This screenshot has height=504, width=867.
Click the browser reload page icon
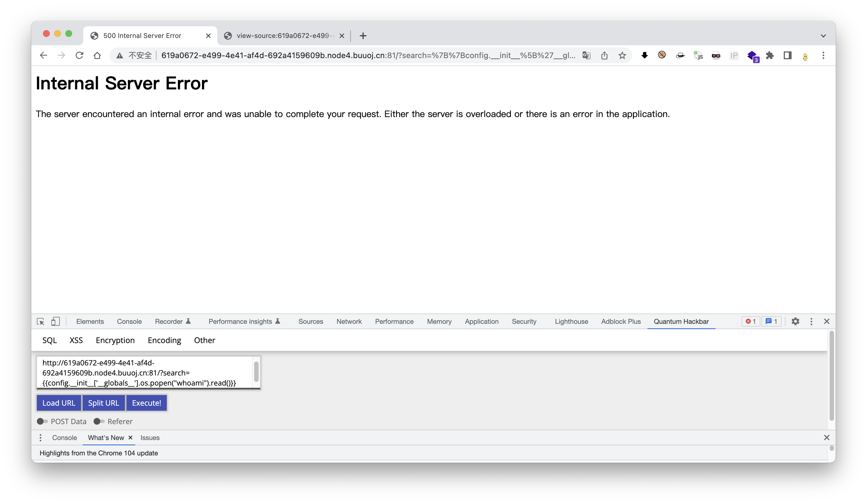point(80,55)
